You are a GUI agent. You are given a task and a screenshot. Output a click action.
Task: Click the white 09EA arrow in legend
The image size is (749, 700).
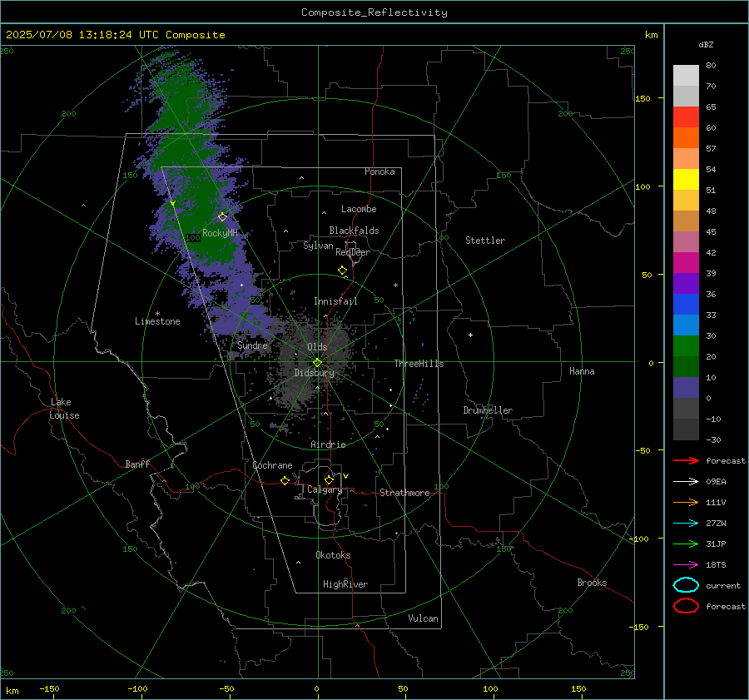click(686, 482)
